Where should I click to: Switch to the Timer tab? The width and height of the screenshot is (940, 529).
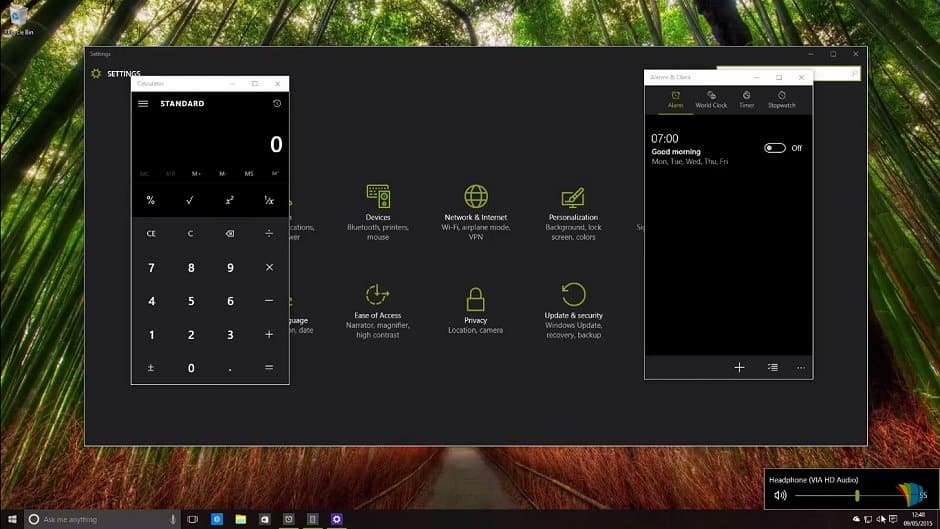tap(746, 100)
